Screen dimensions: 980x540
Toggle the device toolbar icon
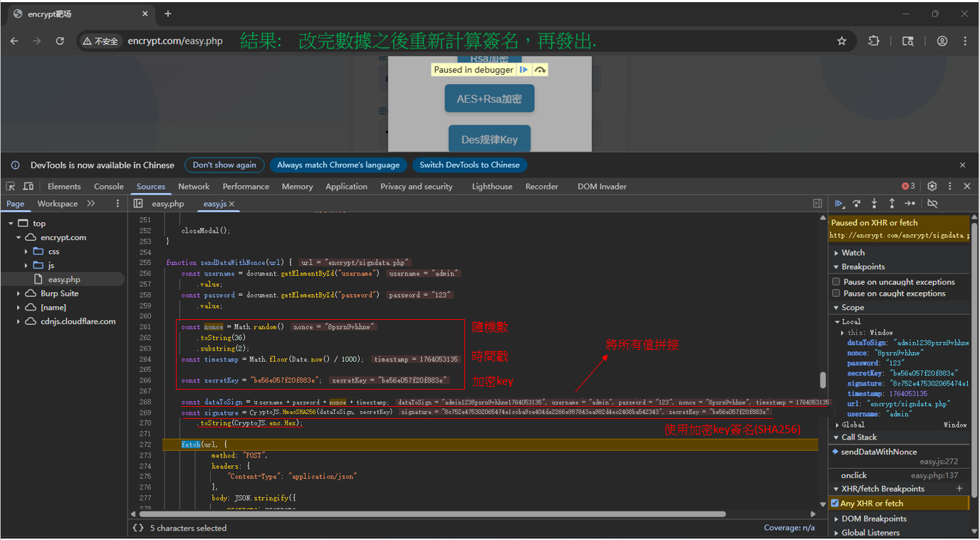tap(28, 186)
